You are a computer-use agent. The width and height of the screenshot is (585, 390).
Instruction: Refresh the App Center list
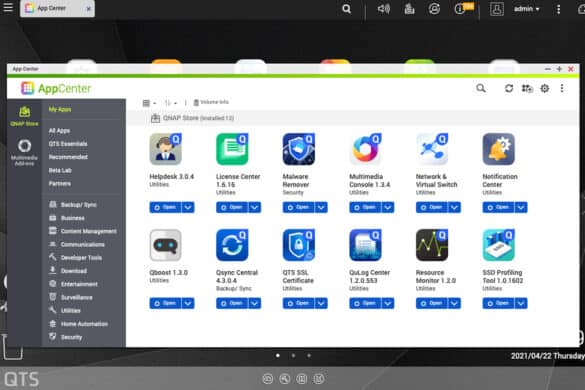pos(509,88)
